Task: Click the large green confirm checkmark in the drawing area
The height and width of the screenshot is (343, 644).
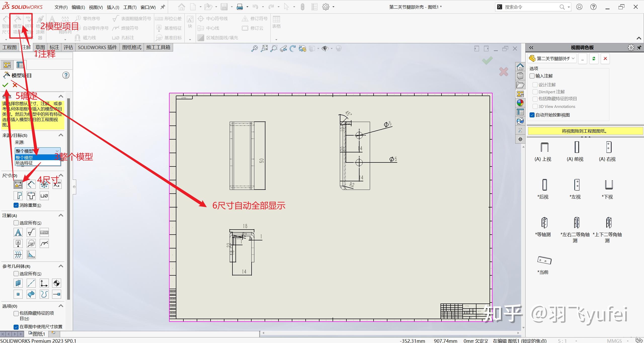Action: pyautogui.click(x=487, y=60)
